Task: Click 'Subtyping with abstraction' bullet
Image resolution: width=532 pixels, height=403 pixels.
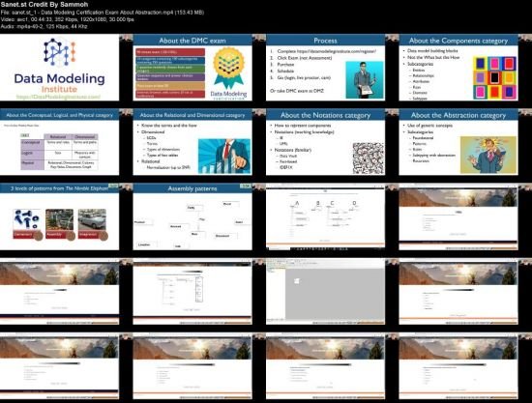Action: tap(434, 156)
